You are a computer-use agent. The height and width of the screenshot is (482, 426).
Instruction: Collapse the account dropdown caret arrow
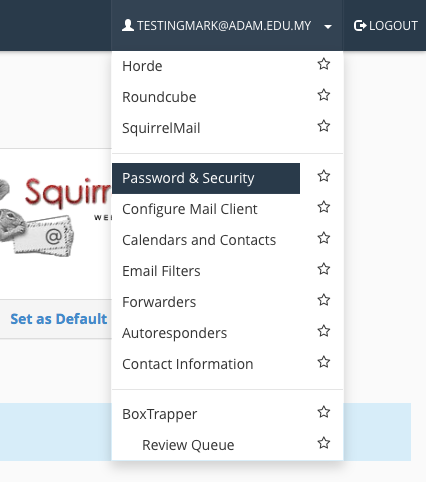[x=328, y=27]
